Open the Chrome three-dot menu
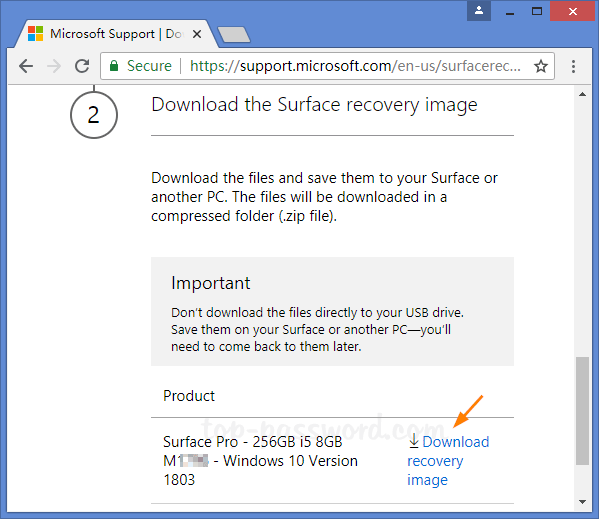Viewport: 599px width, 519px height. (x=573, y=66)
